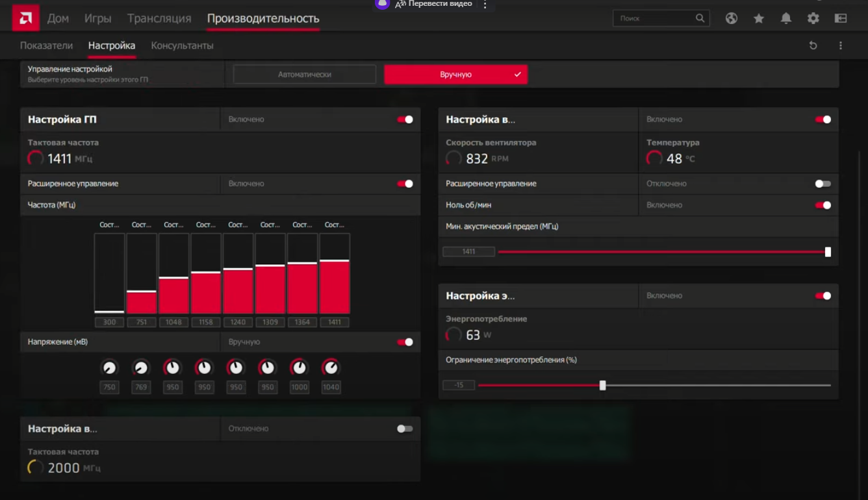Click the state bar with 1309 MHz
Viewport: 868px width, 500px height.
[x=270, y=274]
